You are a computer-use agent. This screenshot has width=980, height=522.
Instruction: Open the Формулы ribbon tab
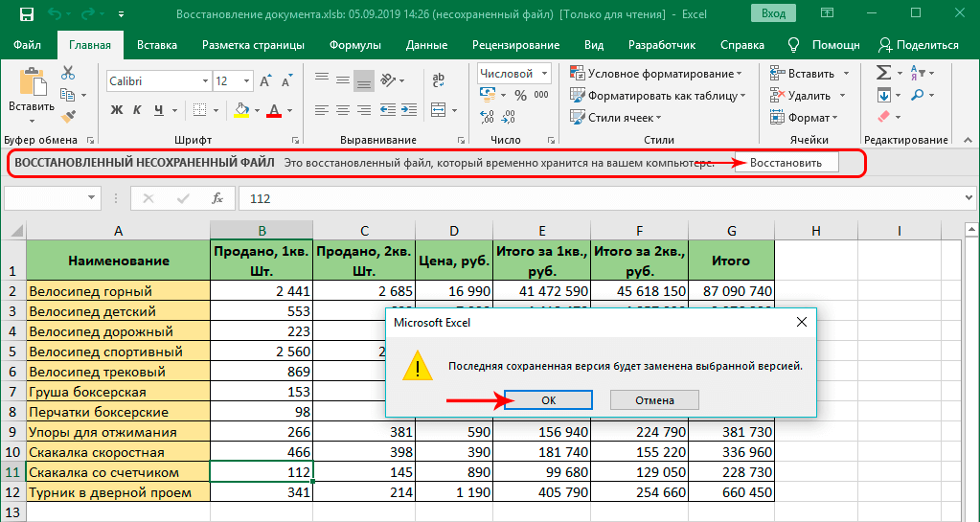[x=354, y=45]
